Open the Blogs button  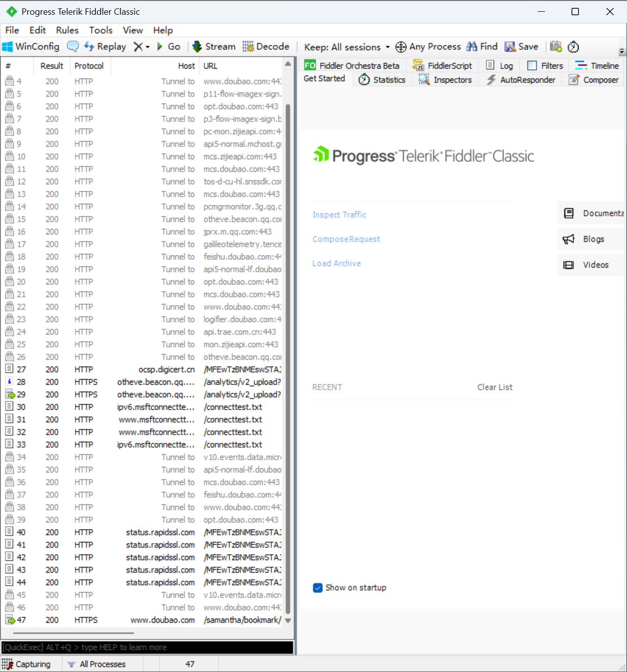click(591, 239)
